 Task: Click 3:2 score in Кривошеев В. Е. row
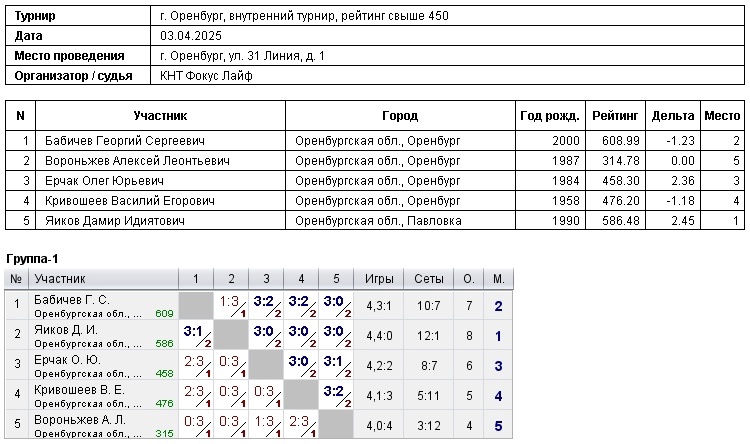337,392
